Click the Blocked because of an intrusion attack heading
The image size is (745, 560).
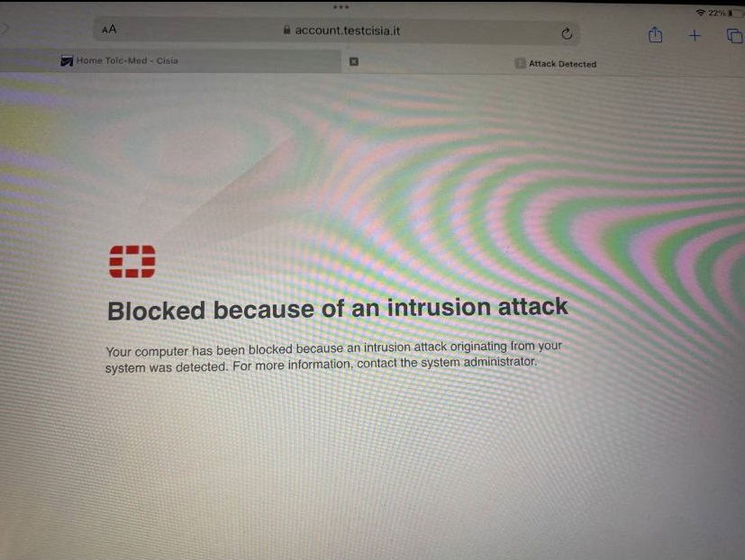pos(337,309)
